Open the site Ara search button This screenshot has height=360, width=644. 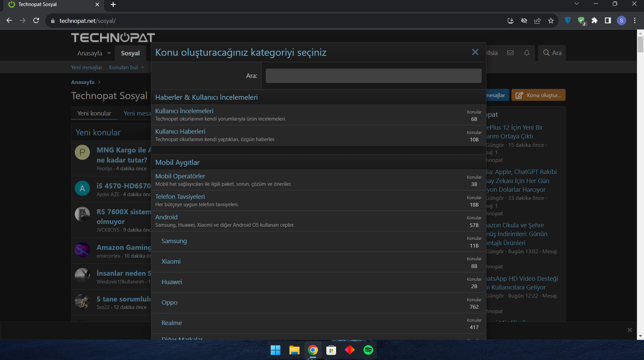pos(552,53)
